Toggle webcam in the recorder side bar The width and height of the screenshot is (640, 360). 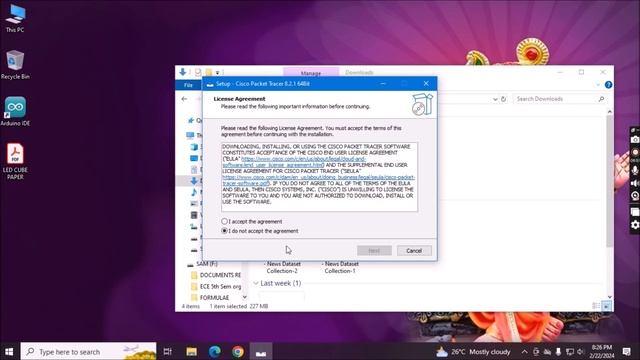pyautogui.click(x=635, y=196)
